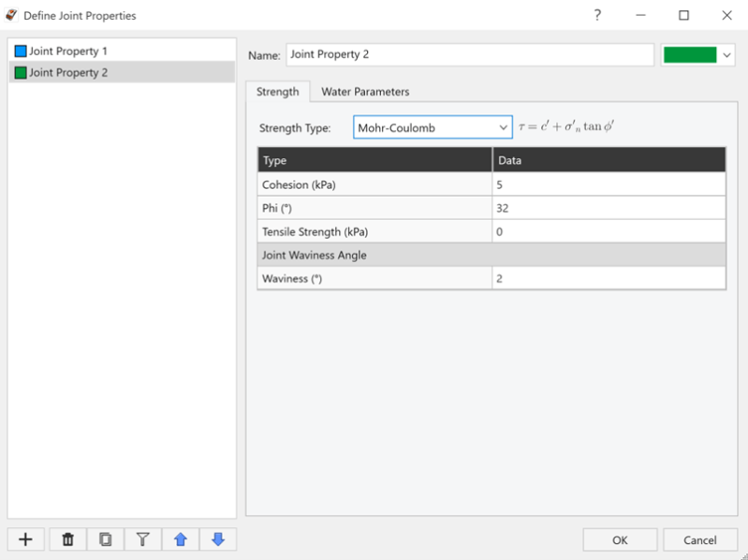Click the Cancel button
The height and width of the screenshot is (560, 748).
pos(700,540)
